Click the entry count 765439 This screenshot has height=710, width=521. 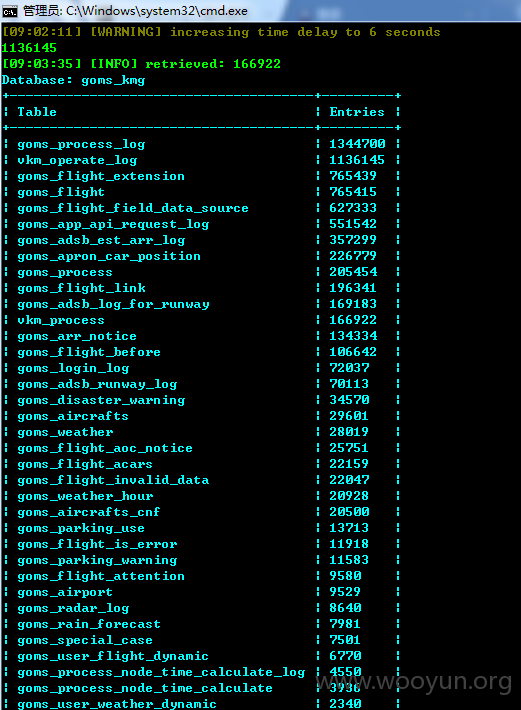coord(353,176)
